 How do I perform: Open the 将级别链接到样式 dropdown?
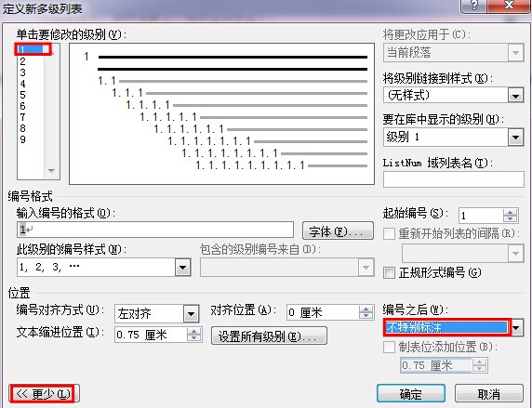pos(515,96)
